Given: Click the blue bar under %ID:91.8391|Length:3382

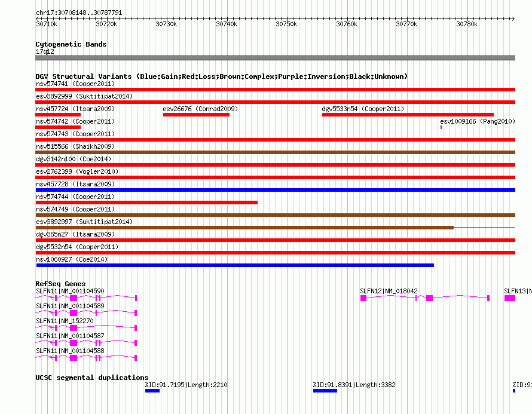Looking at the screenshot, I should pyautogui.click(x=325, y=391).
